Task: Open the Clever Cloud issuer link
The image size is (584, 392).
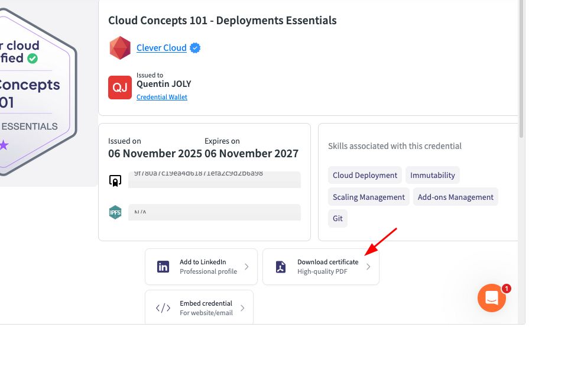Action: tap(161, 48)
